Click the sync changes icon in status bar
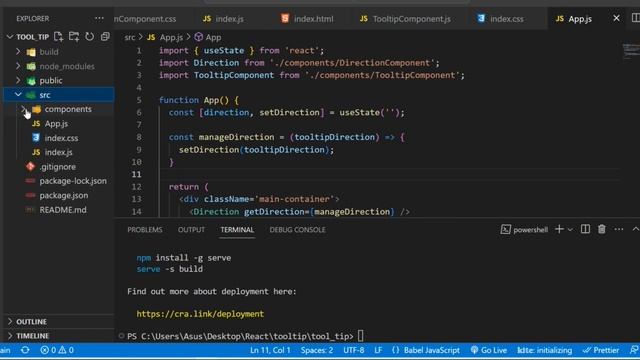Image resolution: width=640 pixels, height=360 pixels. coord(25,350)
